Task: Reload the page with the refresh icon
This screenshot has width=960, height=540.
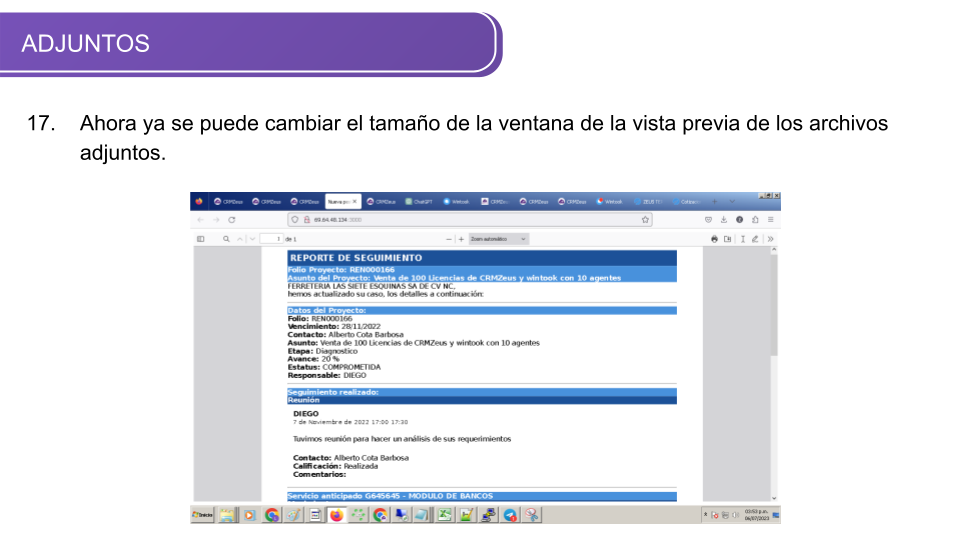Action: click(231, 220)
